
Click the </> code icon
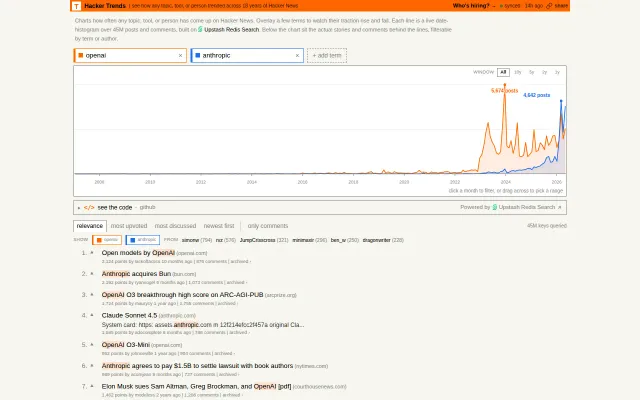(x=89, y=207)
